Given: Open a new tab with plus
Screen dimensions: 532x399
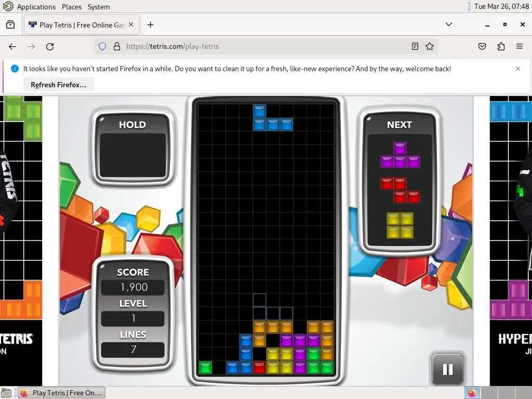Looking at the screenshot, I should (x=150, y=25).
